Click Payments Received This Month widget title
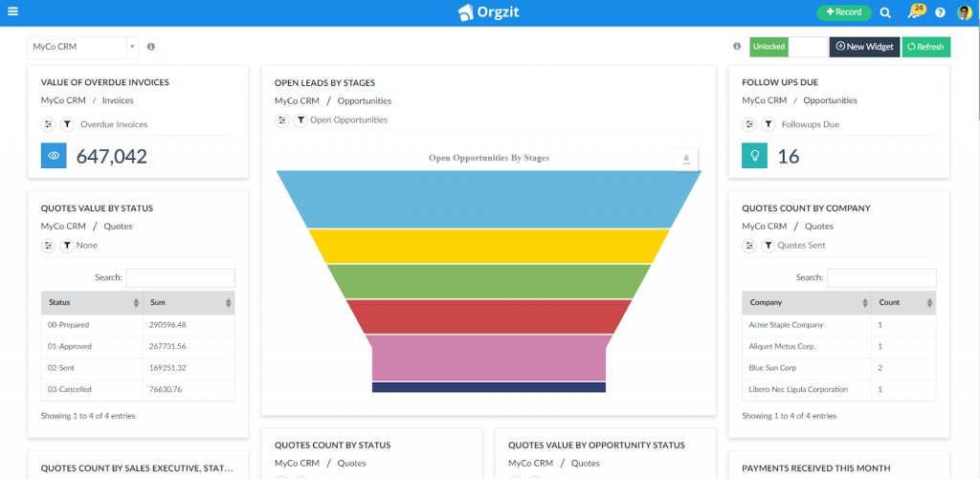 click(815, 468)
